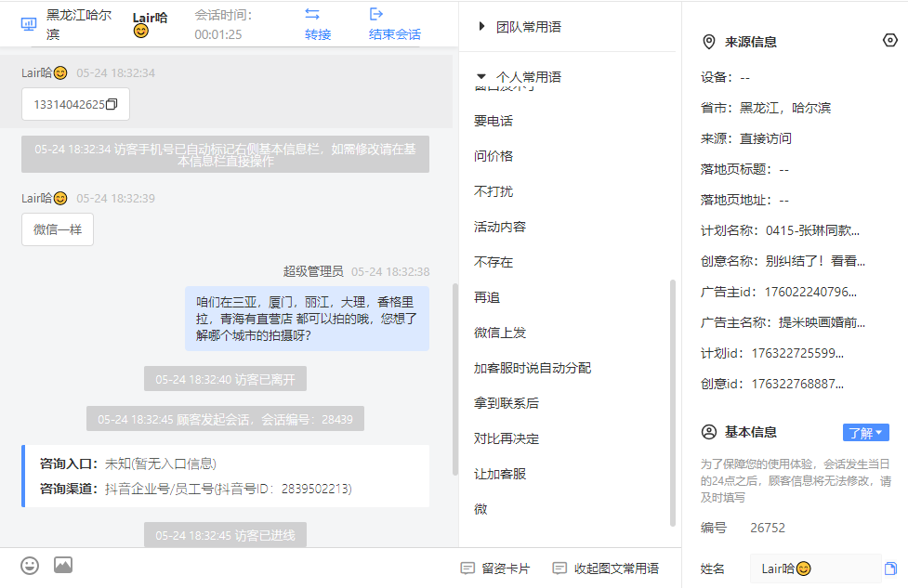Image resolution: width=908 pixels, height=588 pixels.
Task: Click the 省市 黑龙江，哈尔滨 entry
Action: click(x=766, y=109)
